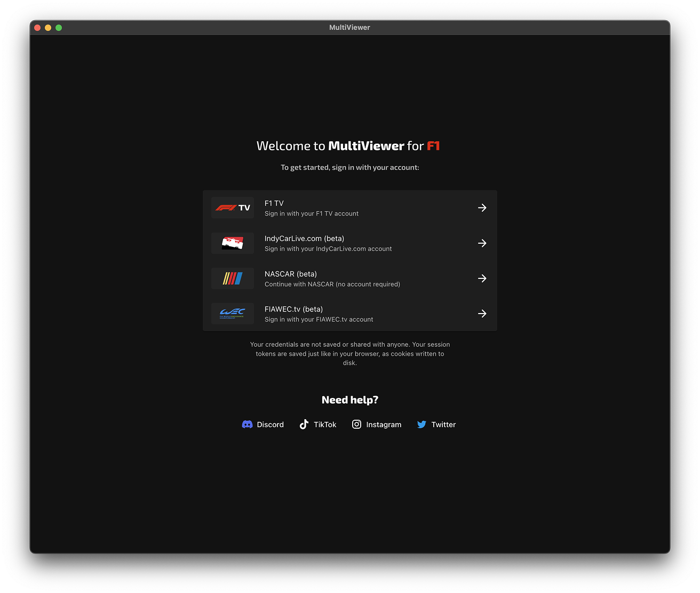The image size is (700, 593).
Task: Click the yellow minimize window button
Action: coord(48,27)
